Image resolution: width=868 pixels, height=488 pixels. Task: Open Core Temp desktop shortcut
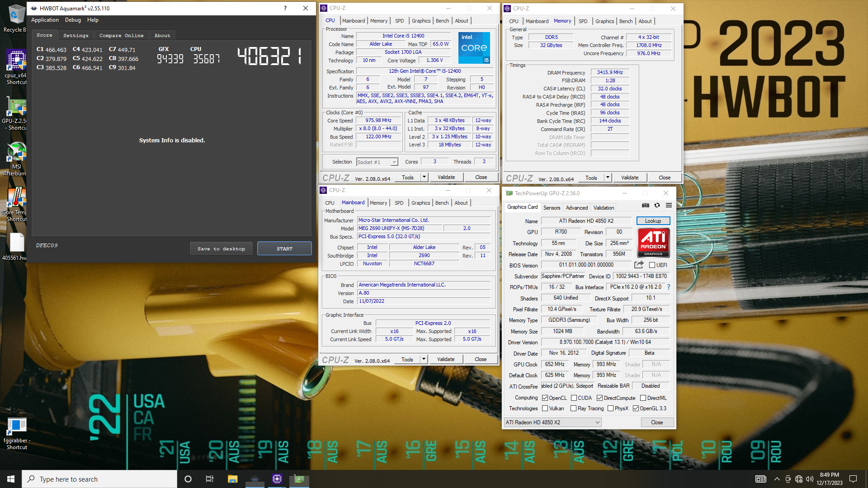[16, 204]
